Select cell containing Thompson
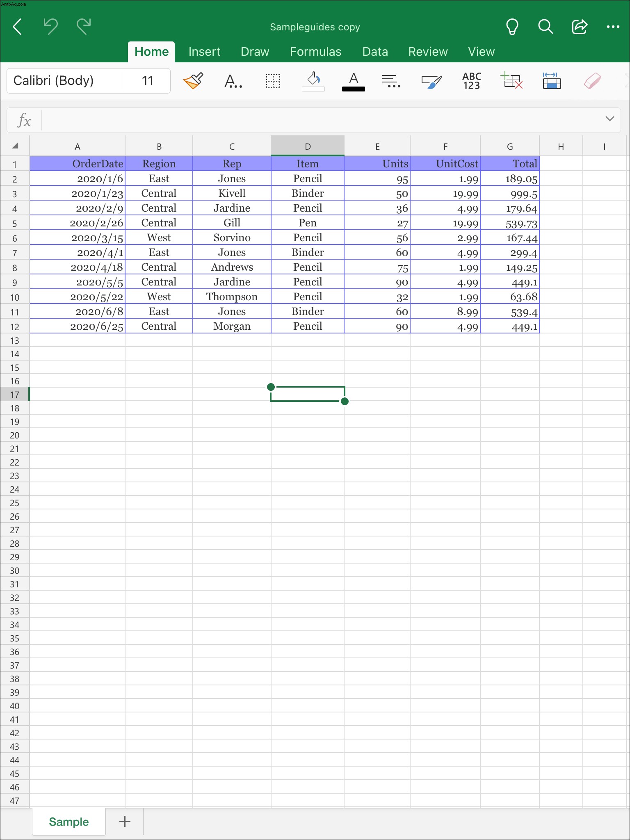This screenshot has height=840, width=630. coord(232,297)
